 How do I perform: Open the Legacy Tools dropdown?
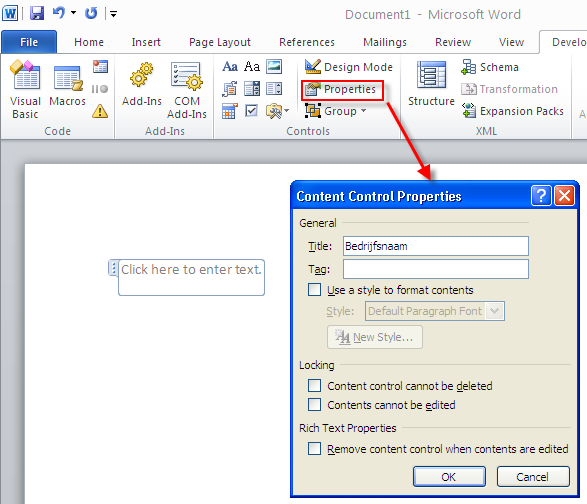pos(277,111)
